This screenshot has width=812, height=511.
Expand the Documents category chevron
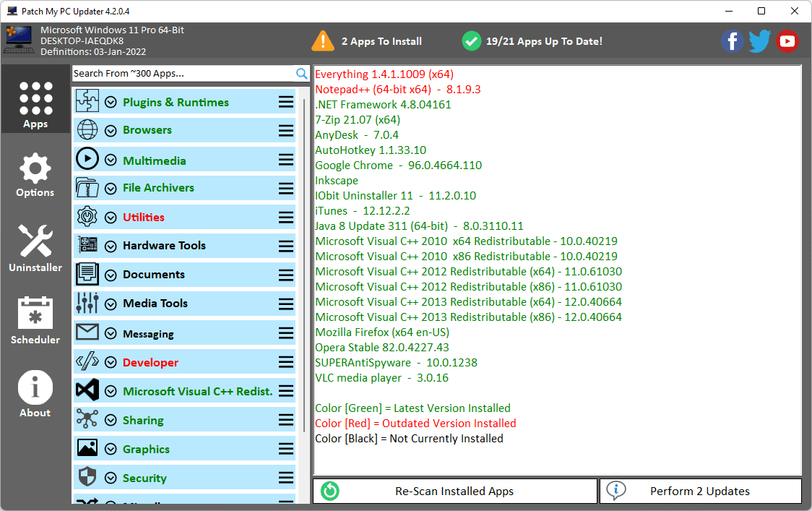point(111,275)
